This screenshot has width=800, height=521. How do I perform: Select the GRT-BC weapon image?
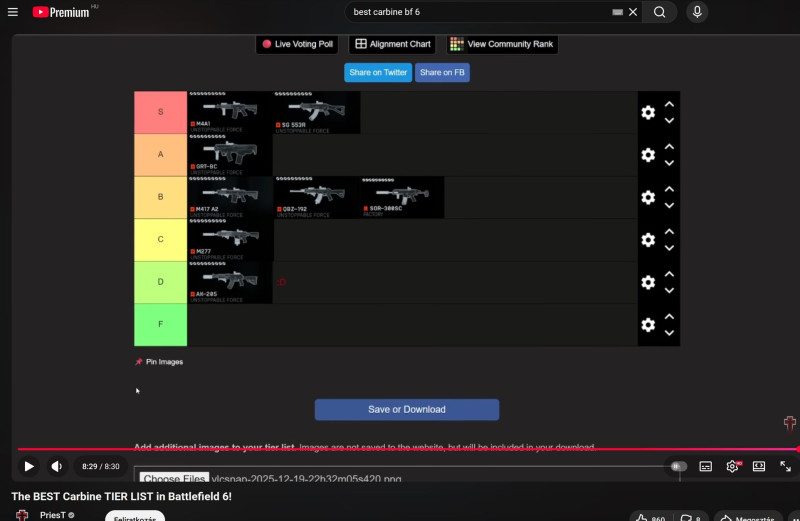pos(230,155)
